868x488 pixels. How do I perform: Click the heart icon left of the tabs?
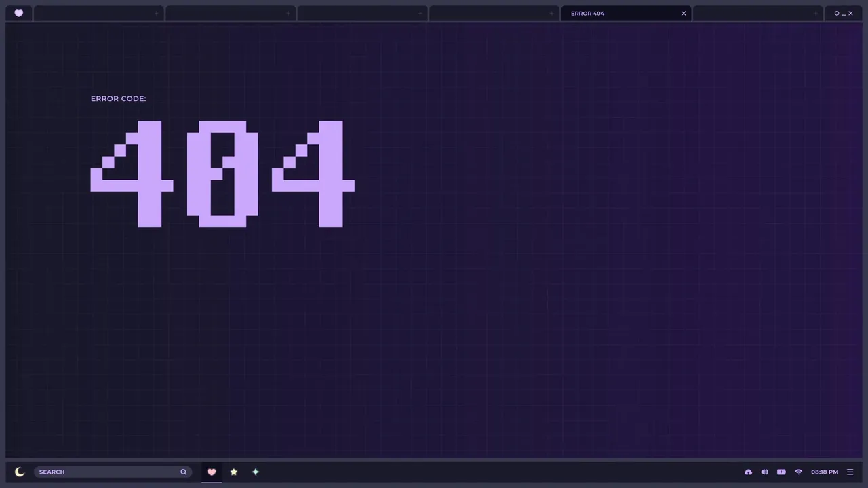point(19,13)
